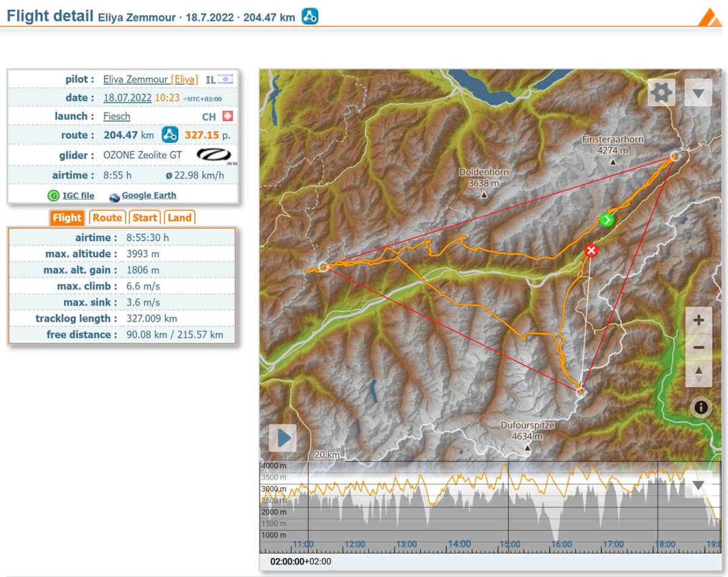Click the max. climb 6.6 m/s value
This screenshot has height=577, width=728.
[x=143, y=286]
